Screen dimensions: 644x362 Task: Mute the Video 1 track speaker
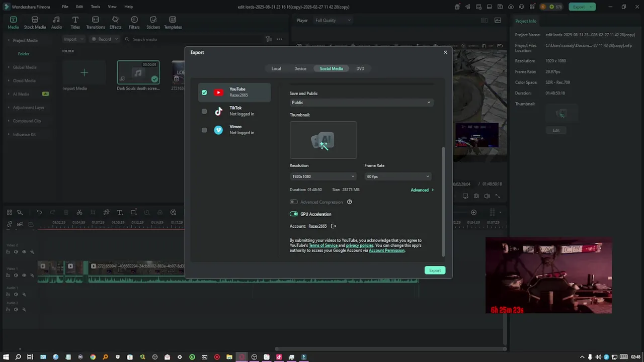tap(16, 275)
